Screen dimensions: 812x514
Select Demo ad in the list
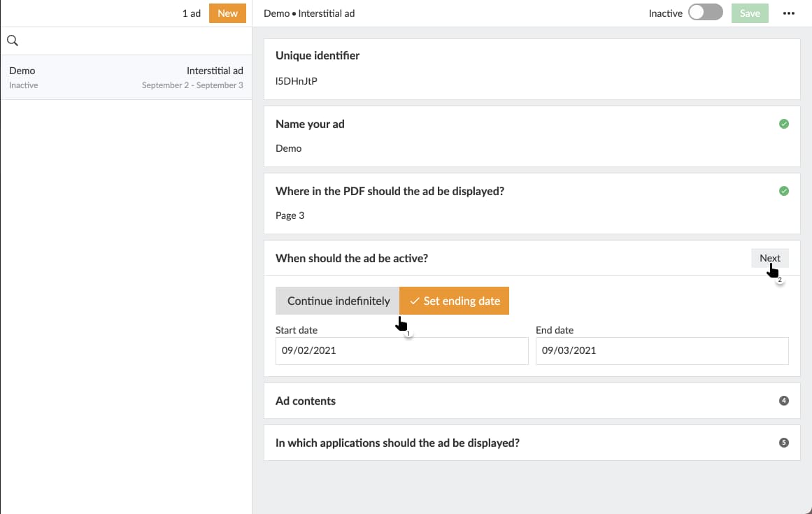[126, 77]
